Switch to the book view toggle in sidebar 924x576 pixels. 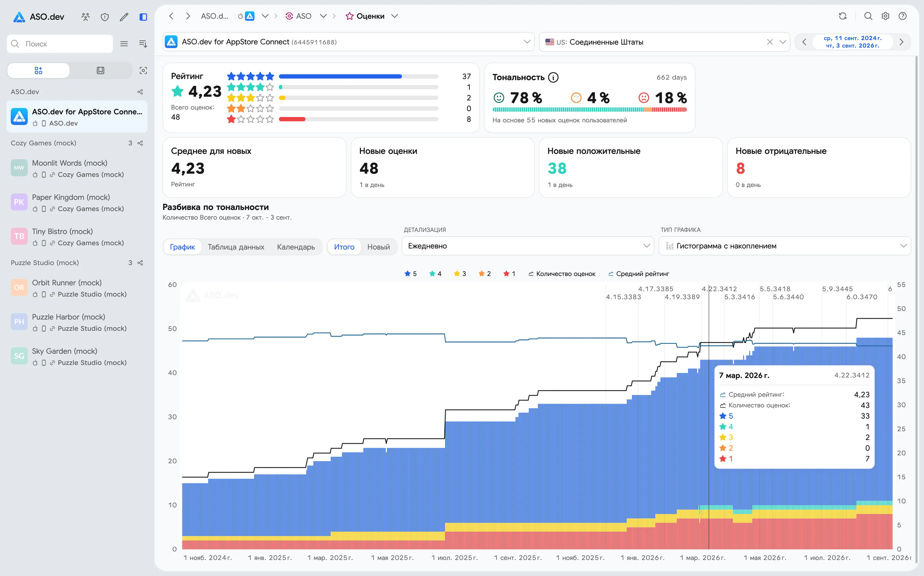tap(101, 71)
